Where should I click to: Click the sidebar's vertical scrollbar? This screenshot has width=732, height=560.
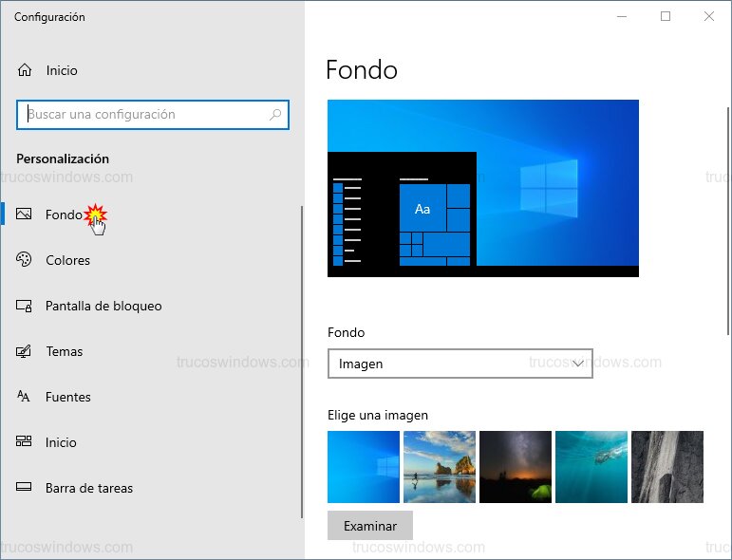tap(302, 361)
